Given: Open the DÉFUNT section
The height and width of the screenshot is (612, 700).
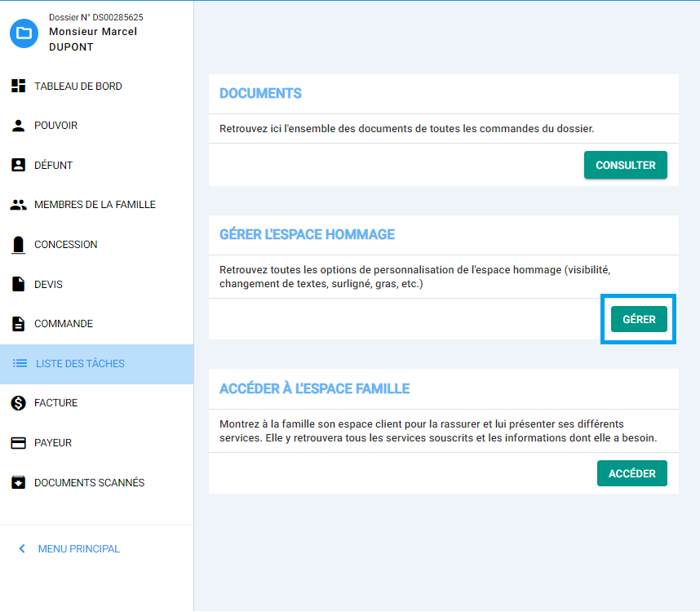Looking at the screenshot, I should pyautogui.click(x=97, y=165).
